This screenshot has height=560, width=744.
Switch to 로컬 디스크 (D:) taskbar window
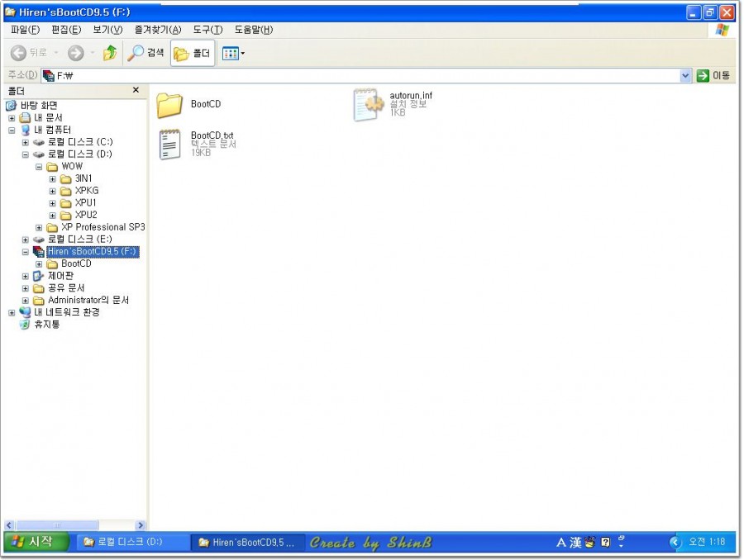(x=132, y=543)
